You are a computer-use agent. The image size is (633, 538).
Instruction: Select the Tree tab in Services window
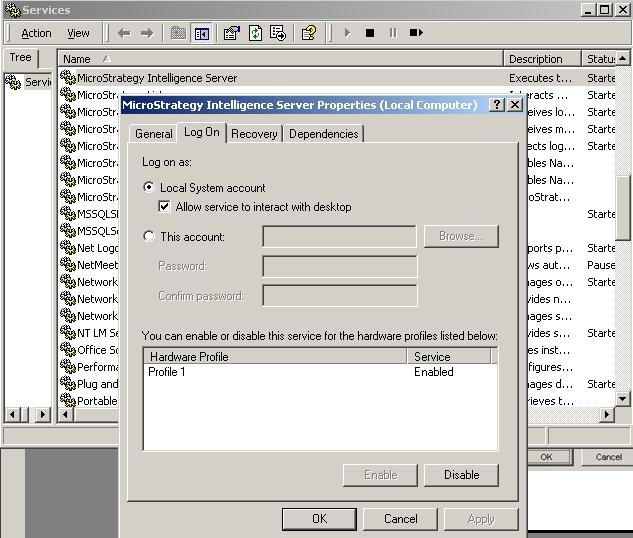coord(20,58)
